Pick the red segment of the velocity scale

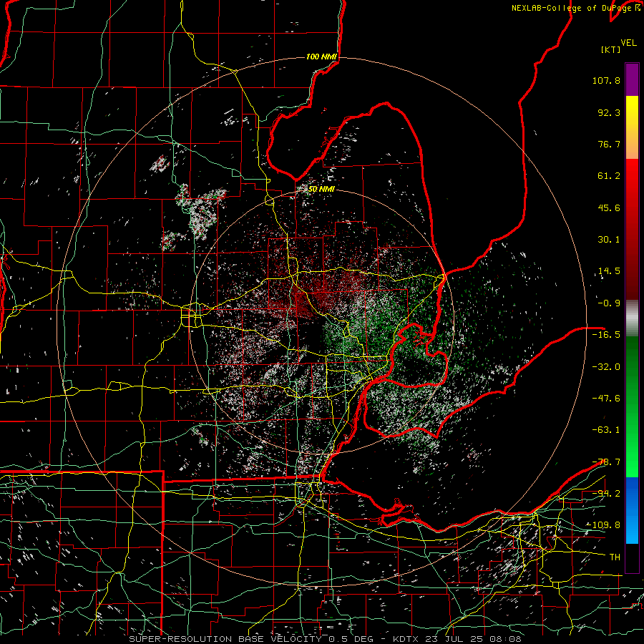click(x=632, y=229)
